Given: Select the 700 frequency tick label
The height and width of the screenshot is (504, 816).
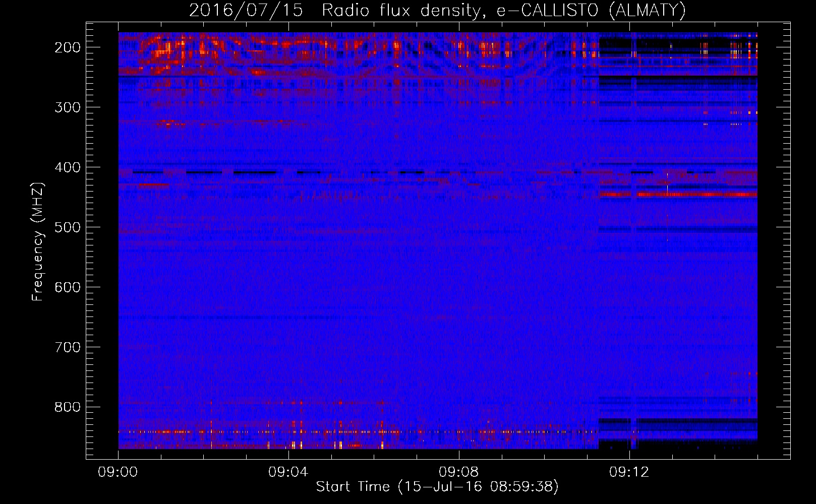Looking at the screenshot, I should point(68,347).
